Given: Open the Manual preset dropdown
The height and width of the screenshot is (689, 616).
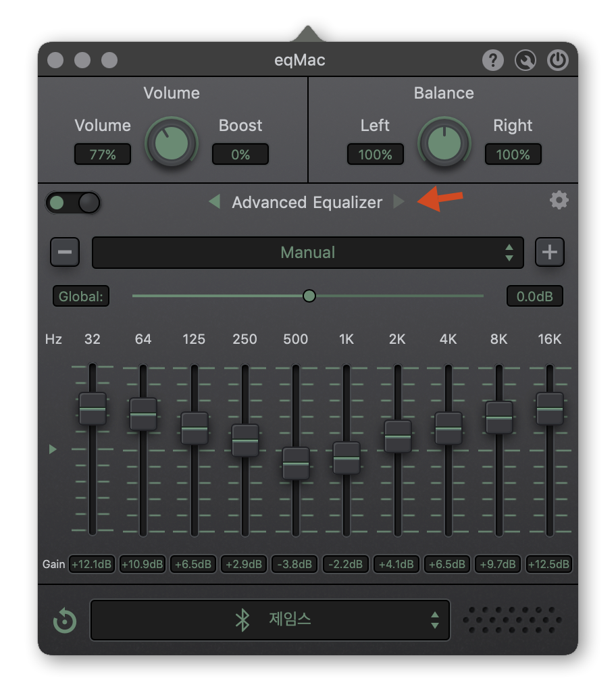Looking at the screenshot, I should tap(307, 253).
